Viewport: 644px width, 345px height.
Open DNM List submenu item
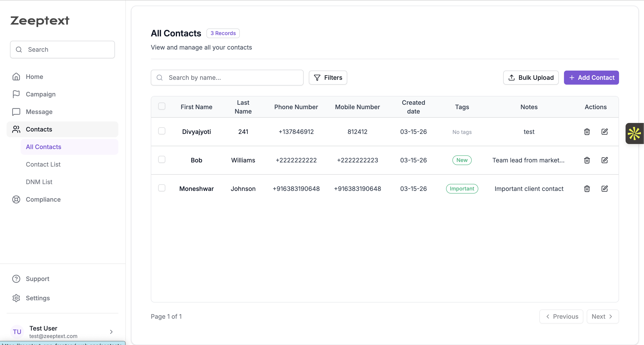(69, 182)
